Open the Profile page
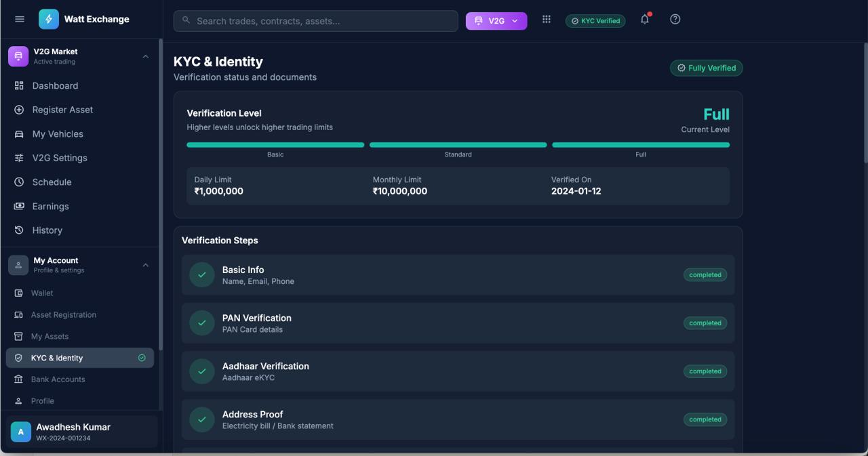Screen dimensions: 868x456 (43, 400)
